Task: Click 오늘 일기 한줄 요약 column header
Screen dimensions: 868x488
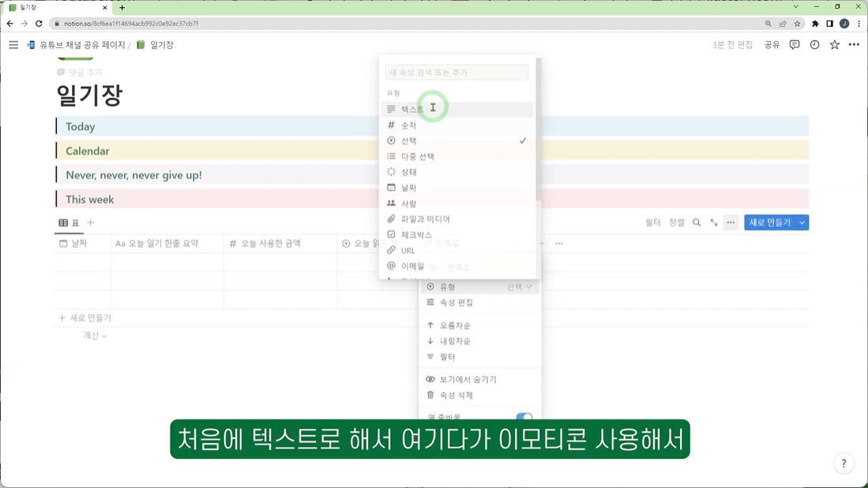Action: pyautogui.click(x=167, y=243)
